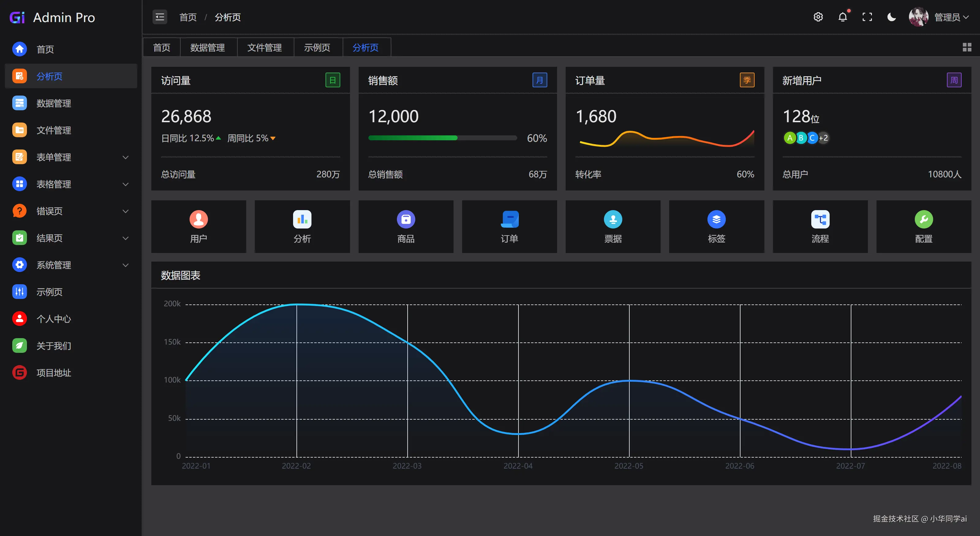This screenshot has height=536, width=980.
Task: Click the settings gear icon in header
Action: coord(818,17)
